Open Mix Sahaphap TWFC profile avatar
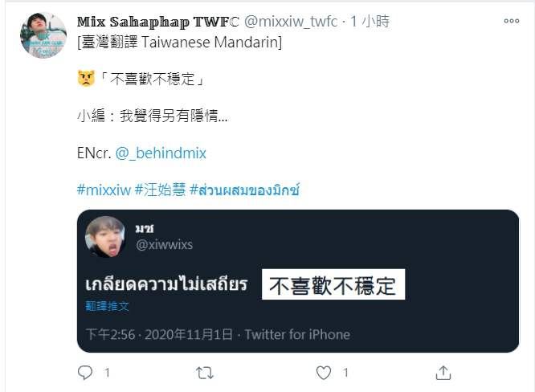 click(43, 35)
